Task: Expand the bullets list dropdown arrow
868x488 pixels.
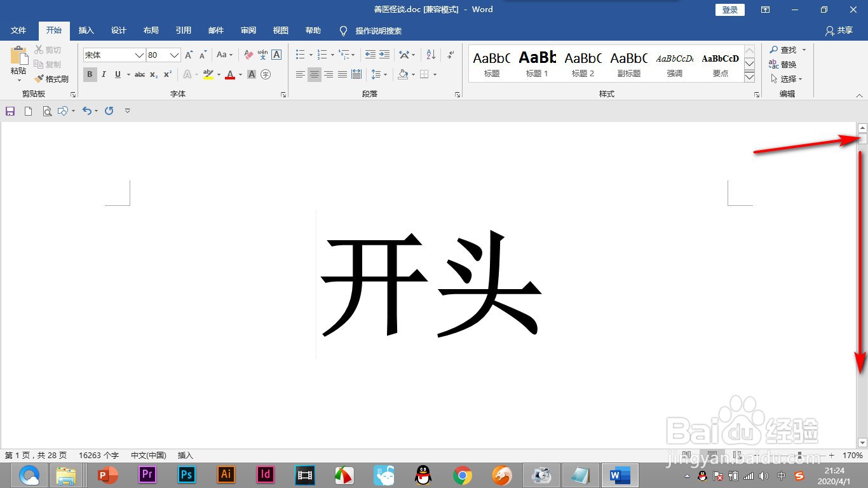Action: [x=311, y=55]
